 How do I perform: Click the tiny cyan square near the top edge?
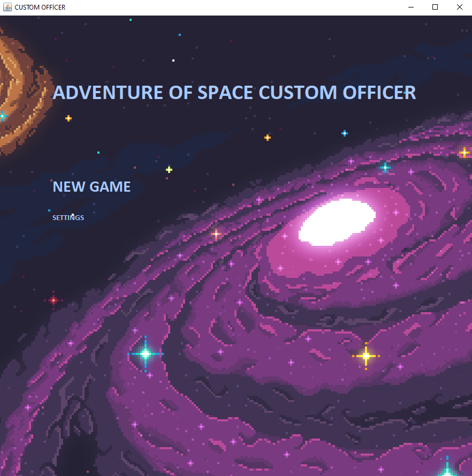[131, 19]
